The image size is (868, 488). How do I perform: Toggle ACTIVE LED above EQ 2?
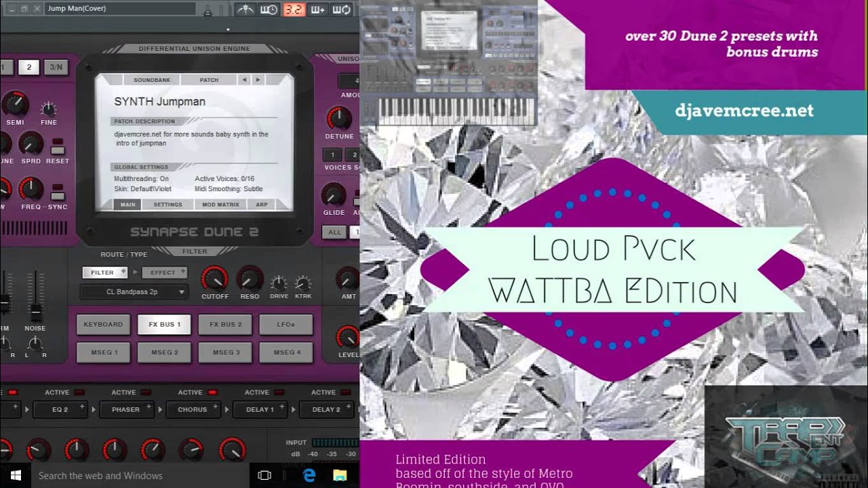tap(79, 392)
